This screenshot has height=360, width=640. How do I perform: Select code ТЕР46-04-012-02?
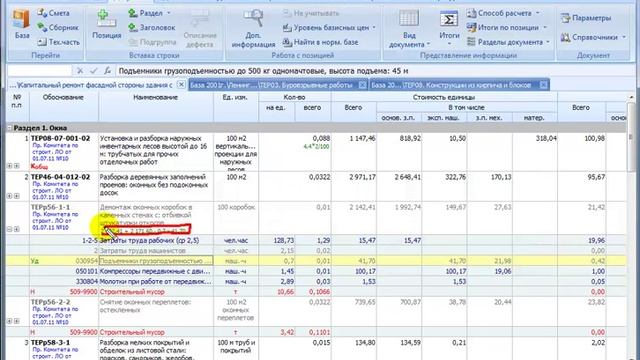click(x=60, y=177)
